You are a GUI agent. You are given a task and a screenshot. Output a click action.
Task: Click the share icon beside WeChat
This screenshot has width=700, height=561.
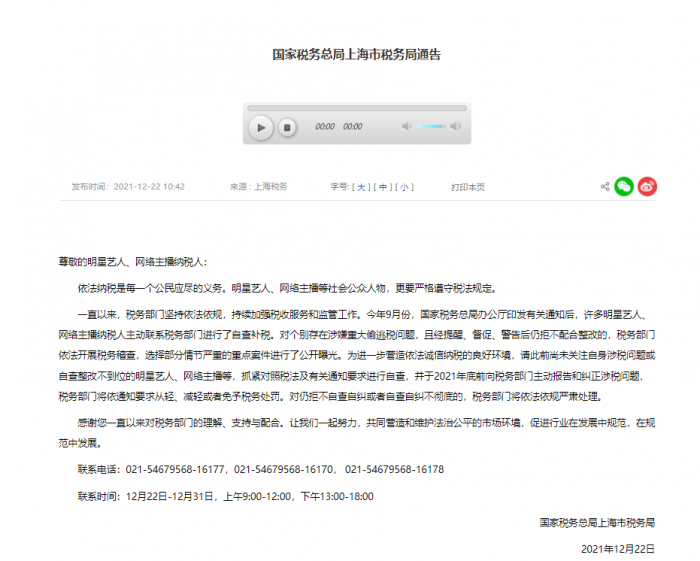tap(605, 187)
